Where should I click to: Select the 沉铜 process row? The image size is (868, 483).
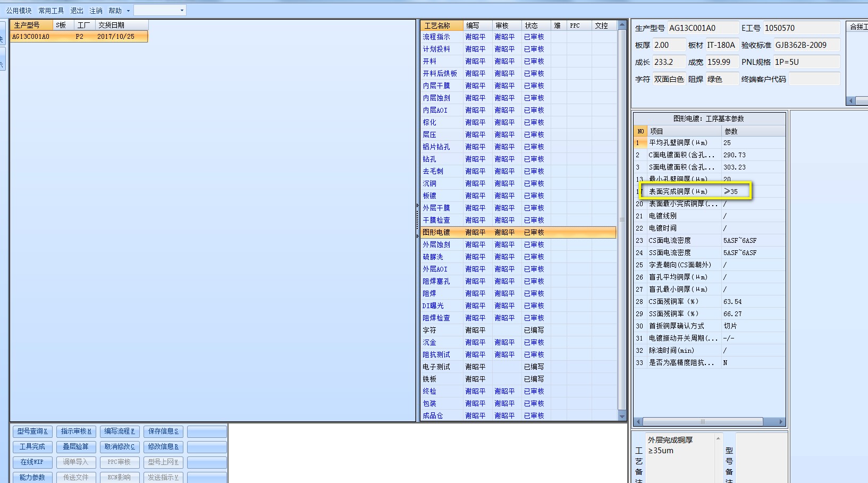coord(518,184)
